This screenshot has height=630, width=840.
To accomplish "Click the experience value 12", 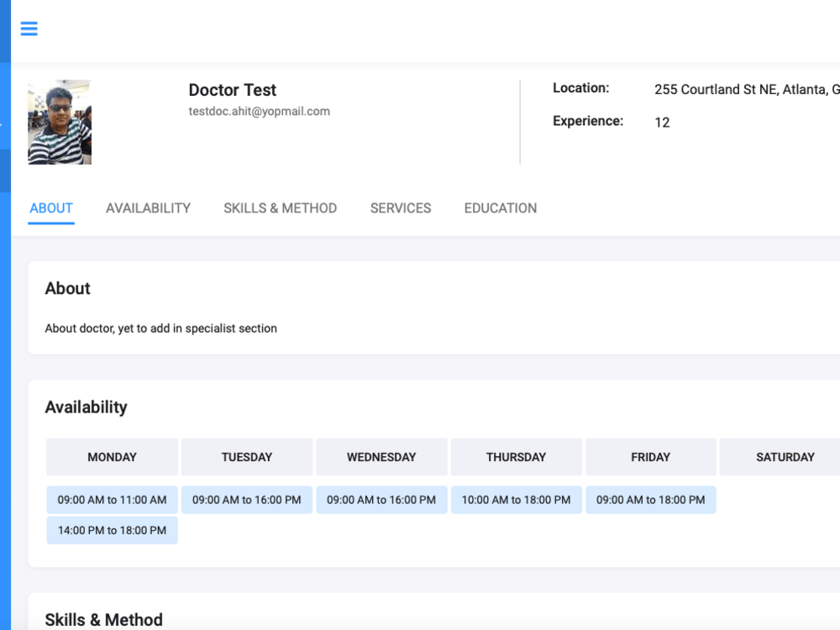I will pyautogui.click(x=662, y=123).
